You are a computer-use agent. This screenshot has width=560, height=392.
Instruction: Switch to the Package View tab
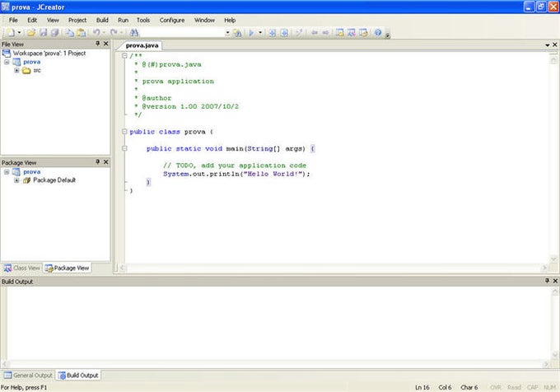[68, 268]
